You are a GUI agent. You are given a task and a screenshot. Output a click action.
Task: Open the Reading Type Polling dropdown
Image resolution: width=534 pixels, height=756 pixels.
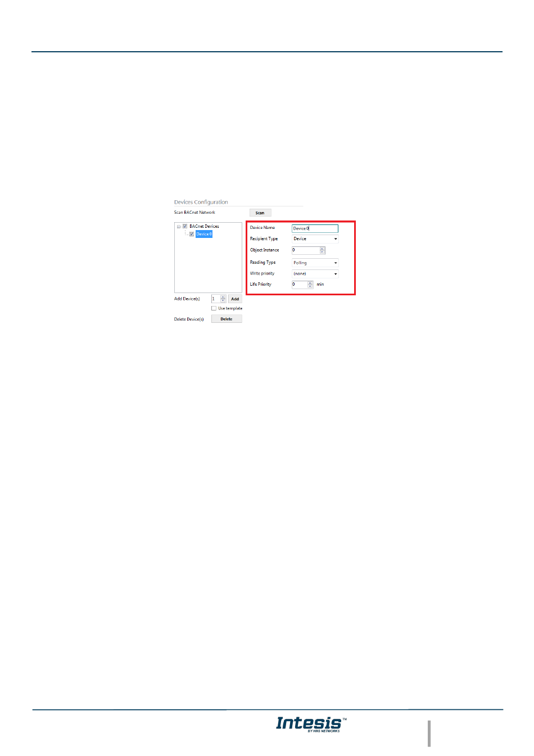tap(315, 263)
